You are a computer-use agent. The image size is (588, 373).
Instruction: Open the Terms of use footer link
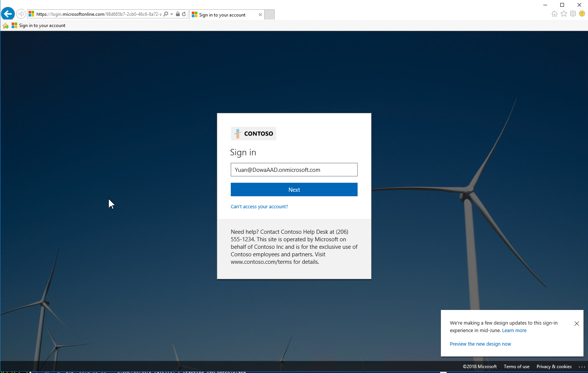(516, 367)
